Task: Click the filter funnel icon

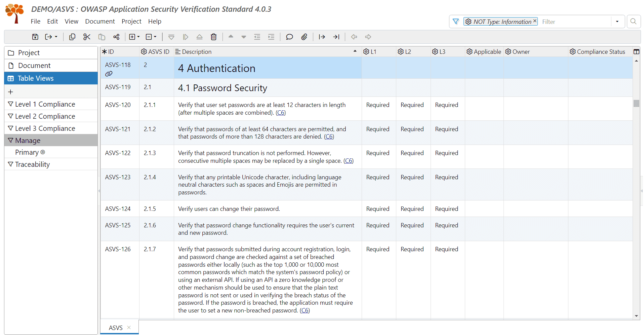Action: pyautogui.click(x=456, y=22)
